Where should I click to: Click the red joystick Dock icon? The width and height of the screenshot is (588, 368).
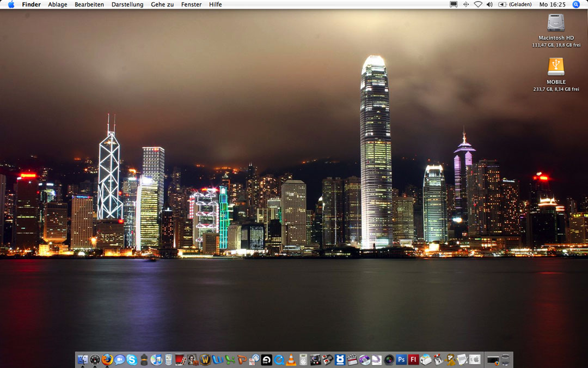438,360
